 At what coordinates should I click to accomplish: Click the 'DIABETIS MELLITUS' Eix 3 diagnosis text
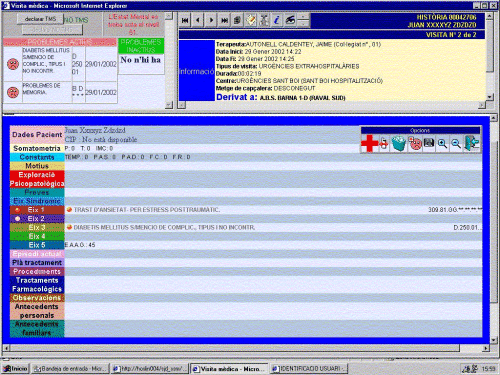pos(164,227)
